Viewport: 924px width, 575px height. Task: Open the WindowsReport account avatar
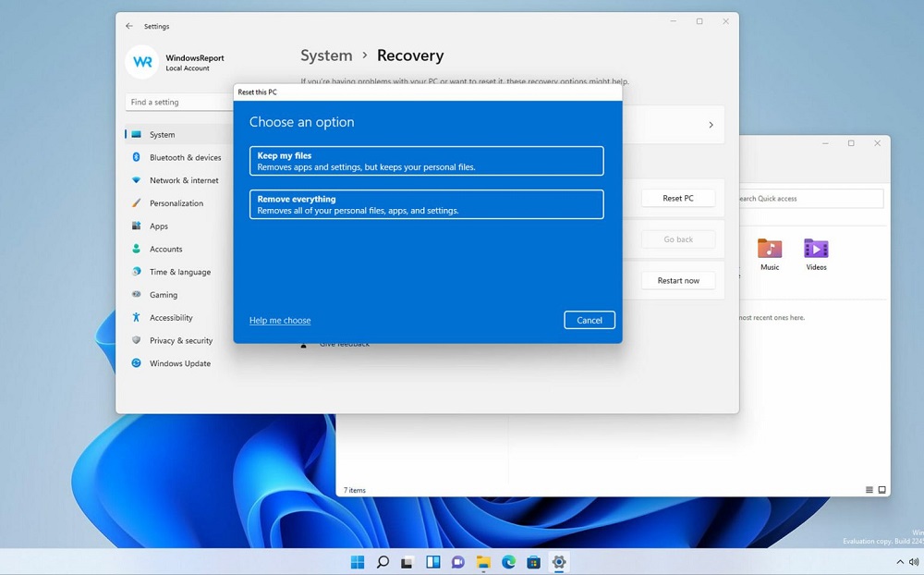click(142, 62)
